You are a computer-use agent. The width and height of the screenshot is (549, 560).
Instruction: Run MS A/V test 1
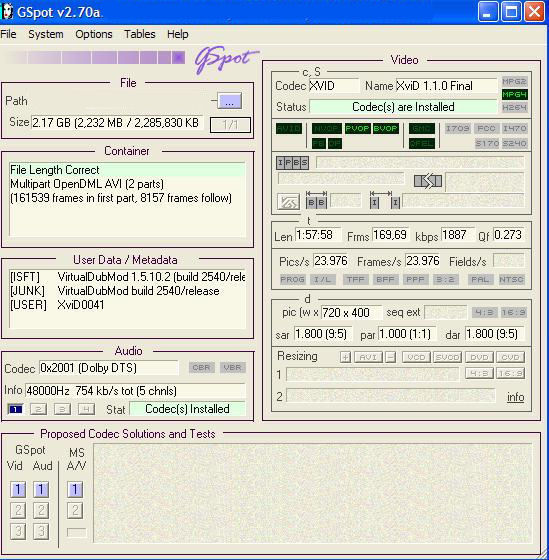75,490
